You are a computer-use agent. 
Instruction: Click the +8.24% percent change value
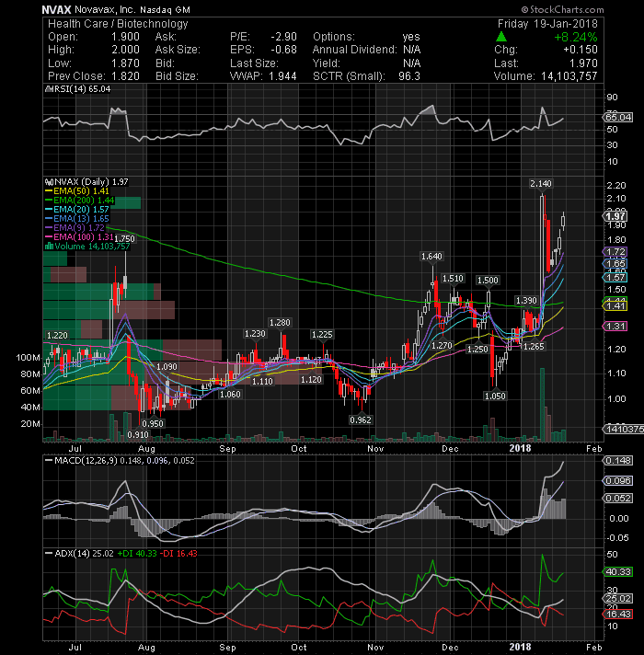[576, 37]
